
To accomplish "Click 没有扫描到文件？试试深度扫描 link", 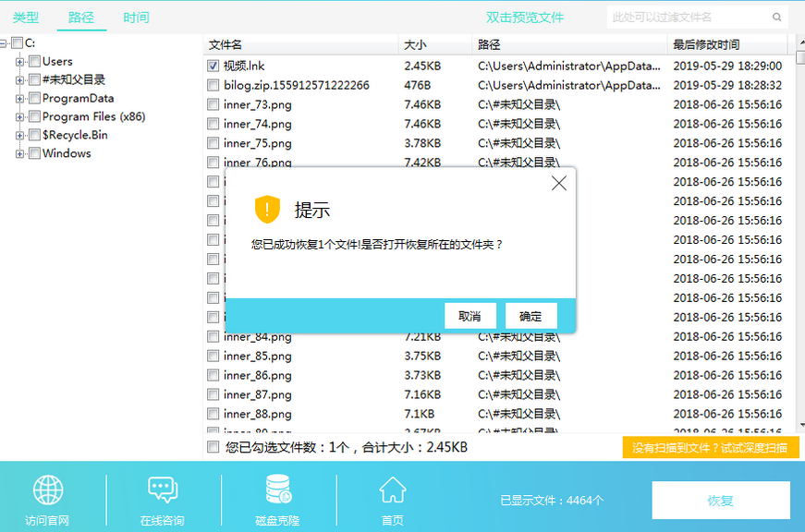I will (x=710, y=446).
